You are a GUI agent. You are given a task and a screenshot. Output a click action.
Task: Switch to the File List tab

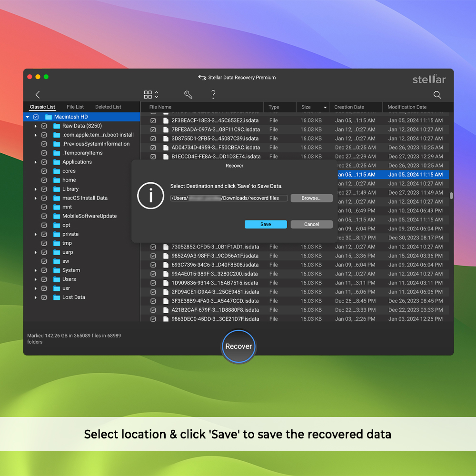click(x=75, y=107)
